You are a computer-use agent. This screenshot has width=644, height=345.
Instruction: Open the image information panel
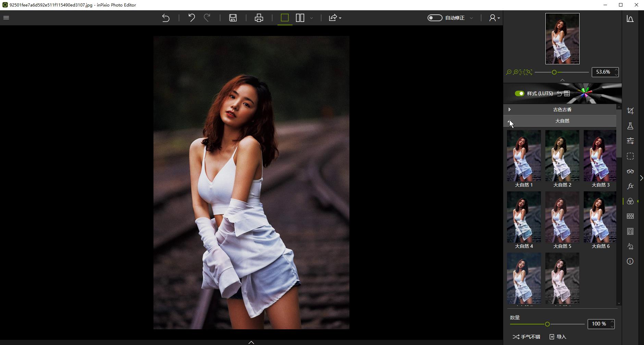coord(630,261)
